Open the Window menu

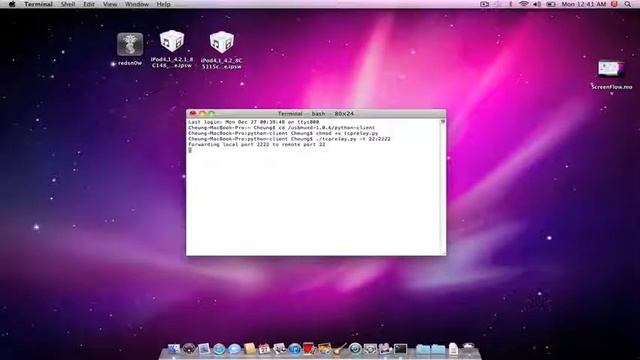coord(137,4)
